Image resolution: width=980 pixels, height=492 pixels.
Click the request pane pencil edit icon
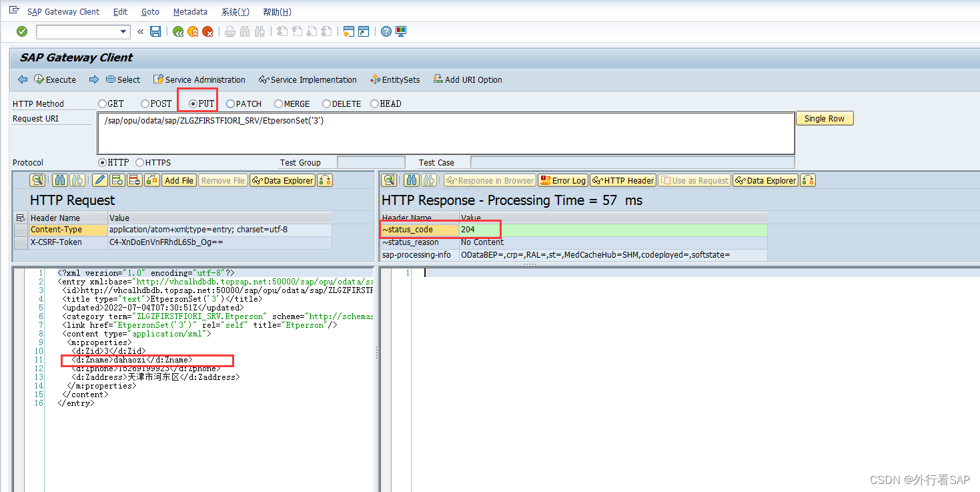click(x=100, y=180)
